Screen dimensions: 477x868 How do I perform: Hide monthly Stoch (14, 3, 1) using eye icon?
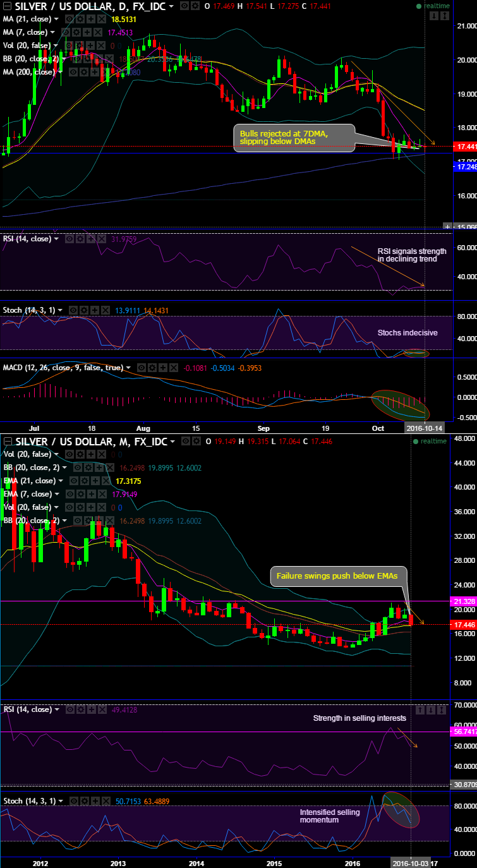tap(74, 801)
